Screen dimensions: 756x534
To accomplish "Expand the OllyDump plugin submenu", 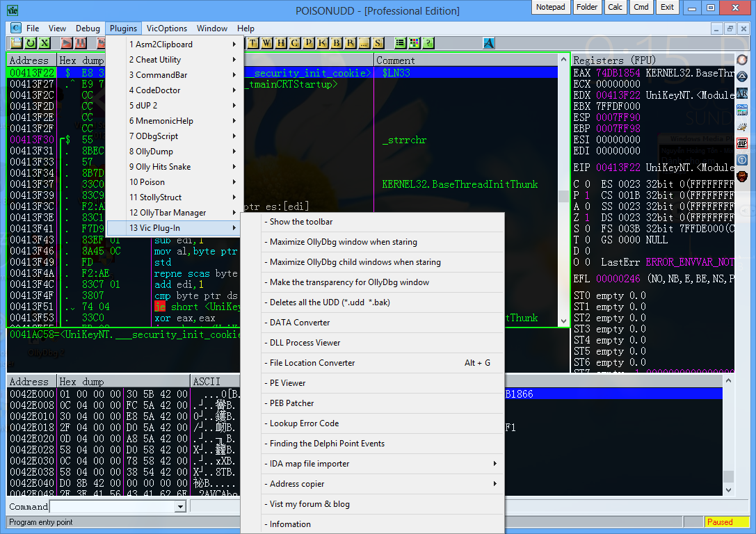I will [175, 152].
